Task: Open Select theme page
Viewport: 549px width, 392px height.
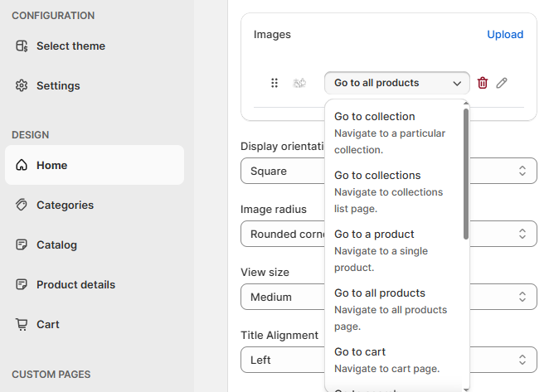Action: (x=95, y=46)
